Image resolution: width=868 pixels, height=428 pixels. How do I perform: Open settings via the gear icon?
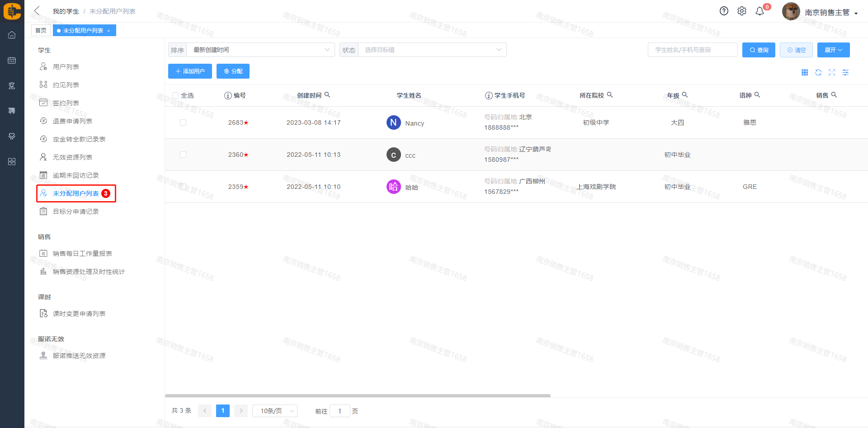point(742,11)
